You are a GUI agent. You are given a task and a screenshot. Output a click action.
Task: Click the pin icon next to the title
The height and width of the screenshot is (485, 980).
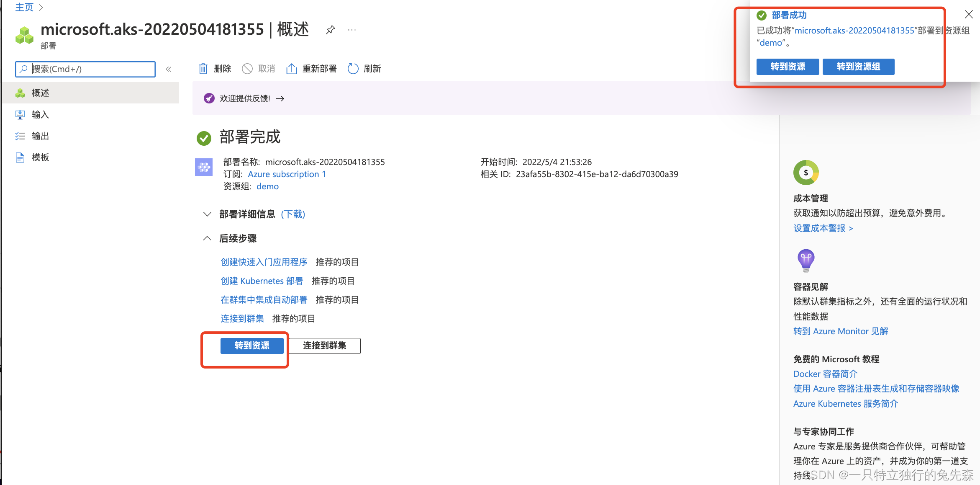pyautogui.click(x=331, y=30)
